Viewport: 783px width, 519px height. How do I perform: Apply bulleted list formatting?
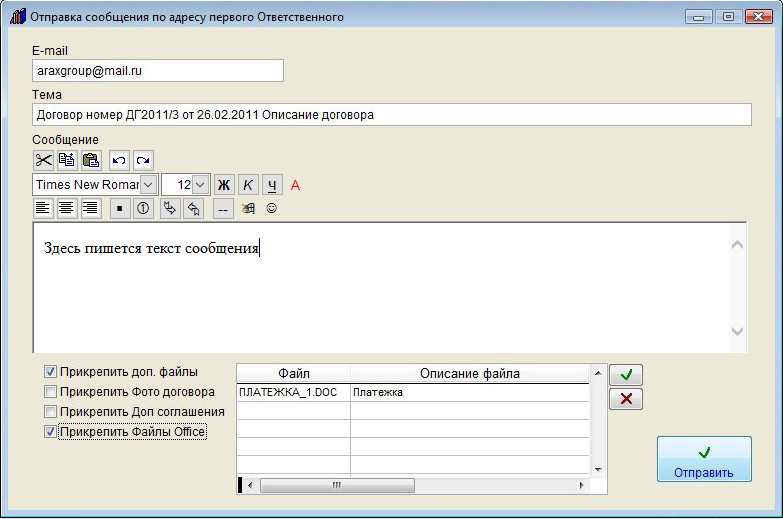[119, 208]
